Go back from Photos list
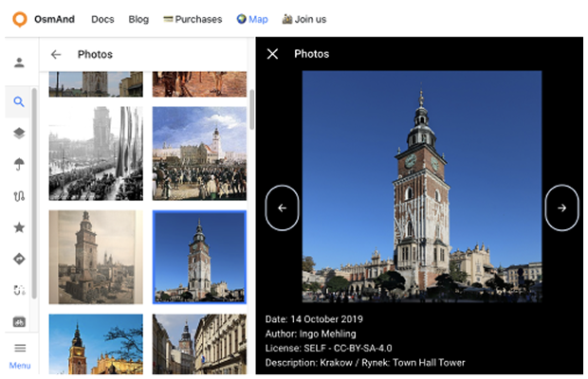The width and height of the screenshot is (588, 379). 56,55
